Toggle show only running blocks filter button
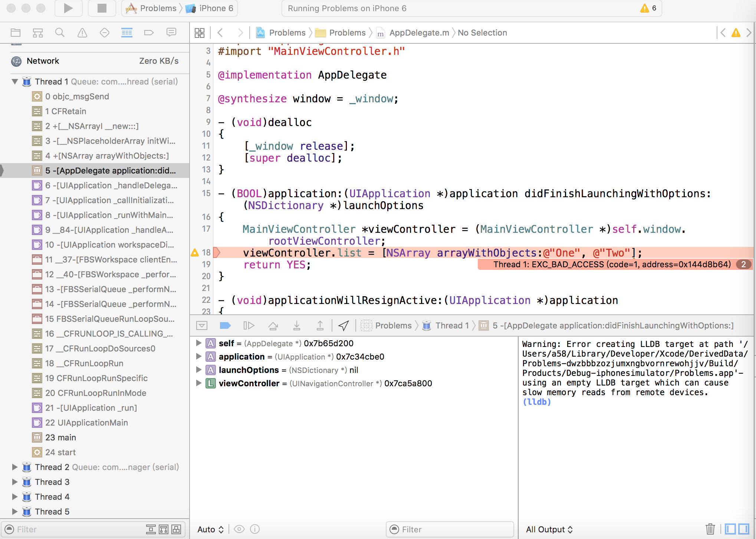Screen dimensions: 756x539 tap(176, 529)
